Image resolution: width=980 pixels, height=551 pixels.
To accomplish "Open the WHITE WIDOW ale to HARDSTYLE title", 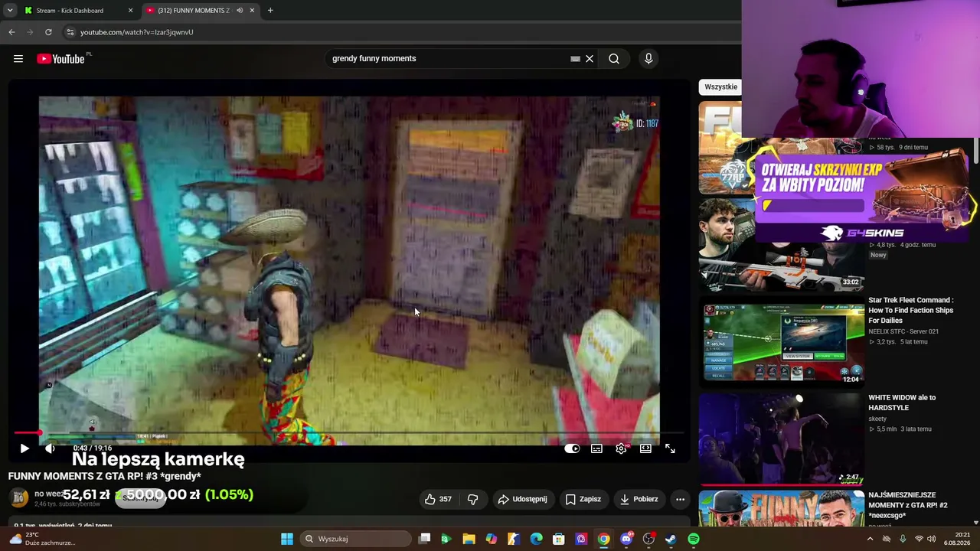I will point(902,403).
